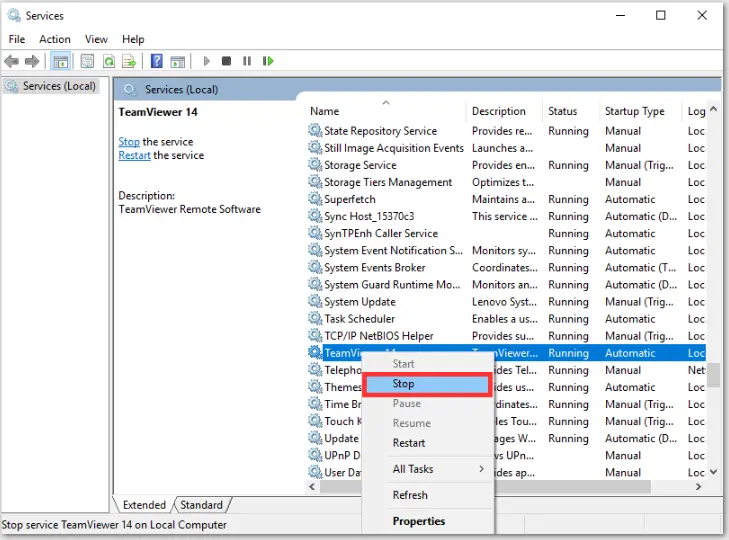Click the Services title bar gear icon
The width and height of the screenshot is (729, 540).
[x=14, y=15]
